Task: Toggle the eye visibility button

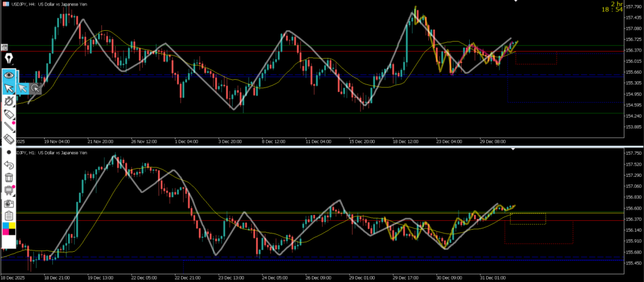Action: pos(9,74)
